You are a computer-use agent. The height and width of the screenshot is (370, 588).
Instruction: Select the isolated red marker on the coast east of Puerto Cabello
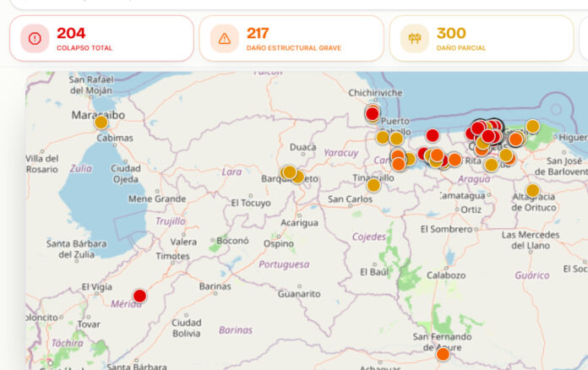click(x=433, y=135)
